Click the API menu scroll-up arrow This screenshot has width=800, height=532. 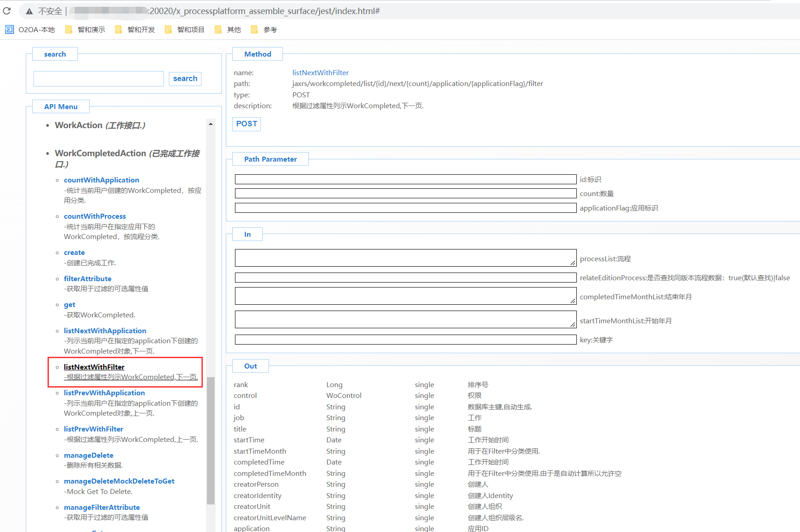(211, 124)
